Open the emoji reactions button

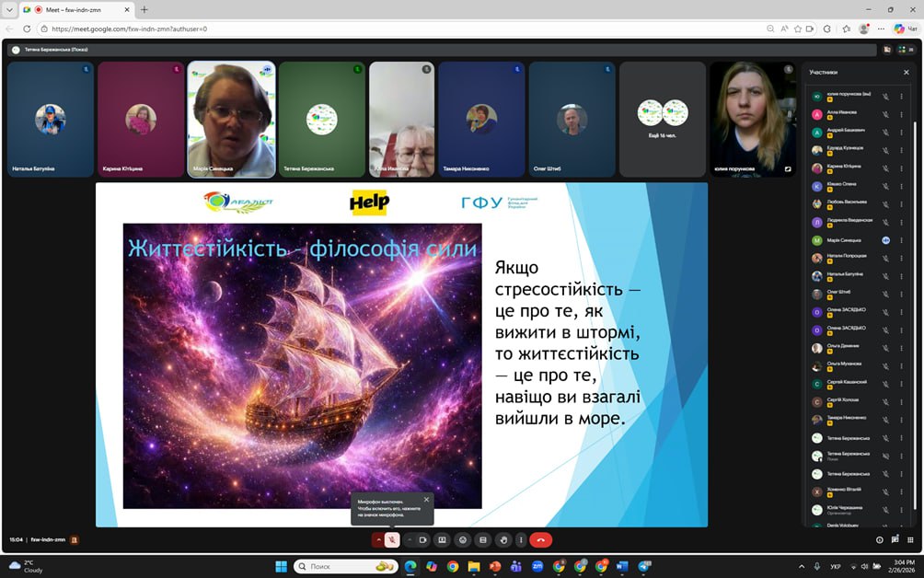click(462, 540)
